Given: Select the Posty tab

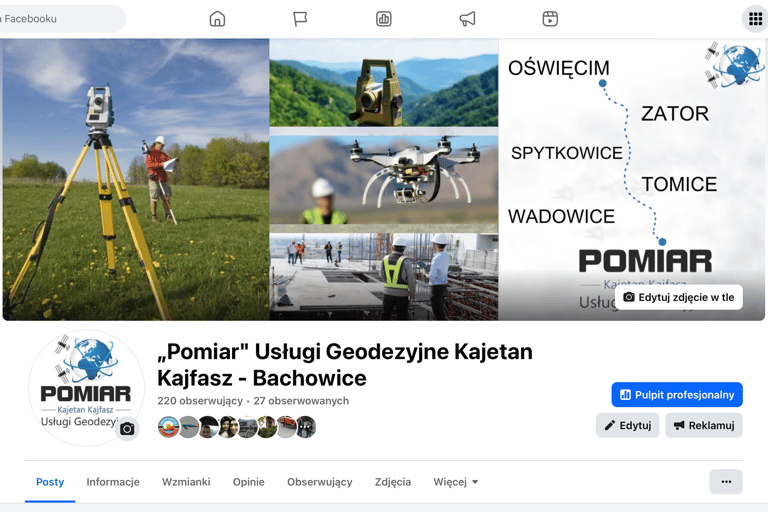Looking at the screenshot, I should click(50, 482).
